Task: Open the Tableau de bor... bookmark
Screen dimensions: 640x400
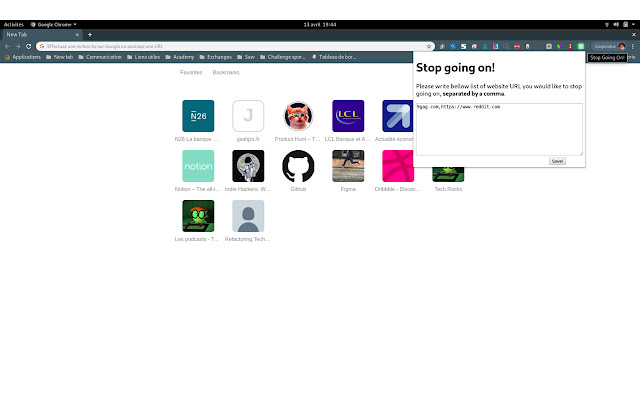Action: pyautogui.click(x=334, y=57)
